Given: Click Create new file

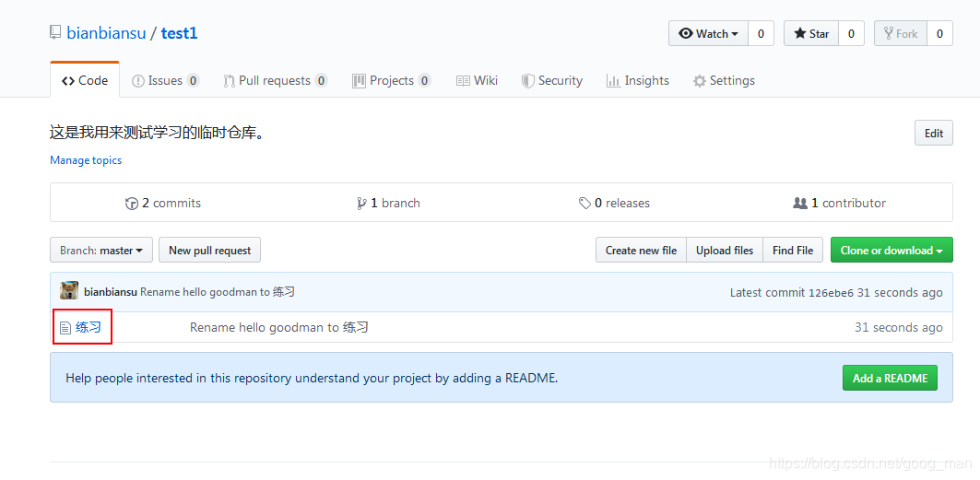Looking at the screenshot, I should 641,251.
